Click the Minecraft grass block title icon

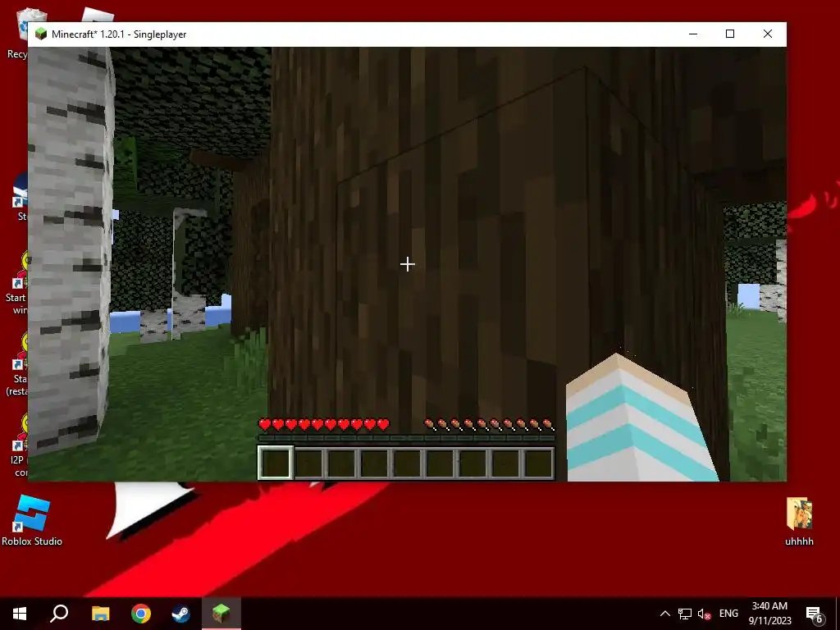point(41,34)
